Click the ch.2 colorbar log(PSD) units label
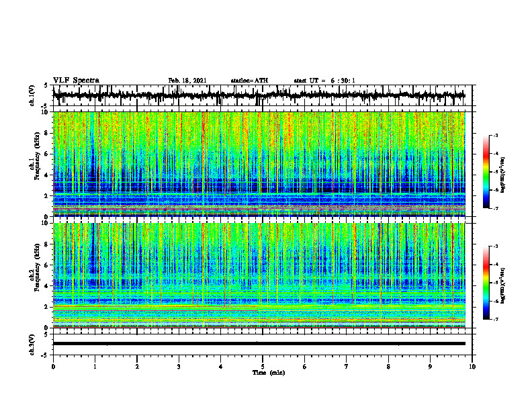The image size is (532, 411). 504,285
